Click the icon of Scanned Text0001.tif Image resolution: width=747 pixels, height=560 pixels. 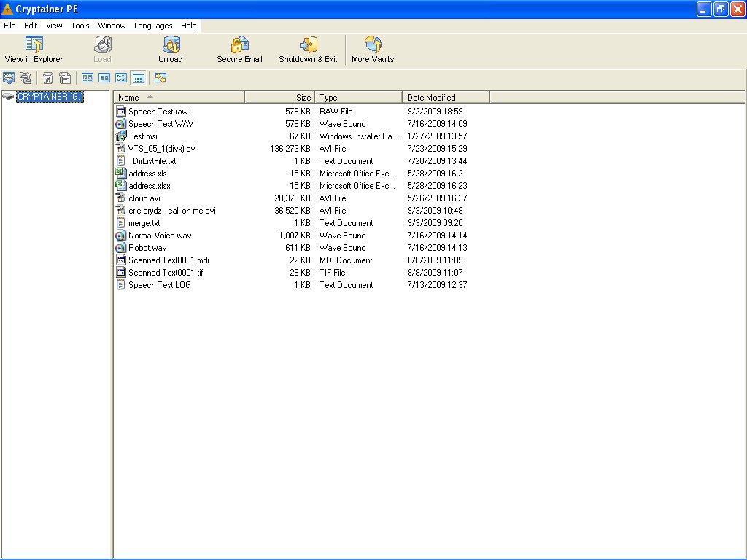click(x=121, y=273)
